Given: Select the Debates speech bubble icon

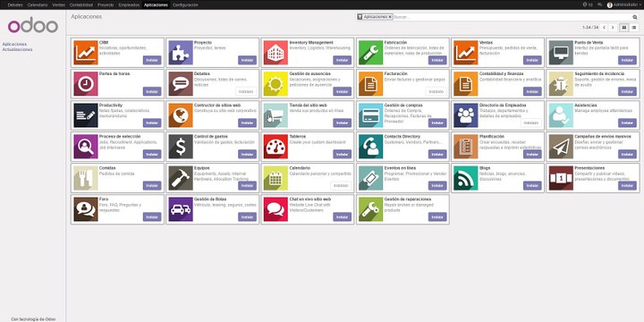Looking at the screenshot, I should pos(181,84).
